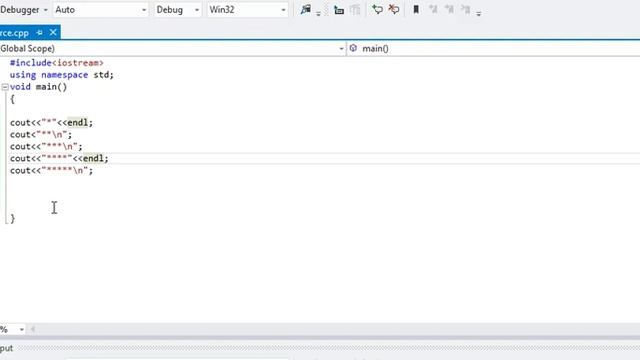This screenshot has height=360, width=640.
Task: Pin the Source.cpp tab
Action: pyautogui.click(x=39, y=32)
